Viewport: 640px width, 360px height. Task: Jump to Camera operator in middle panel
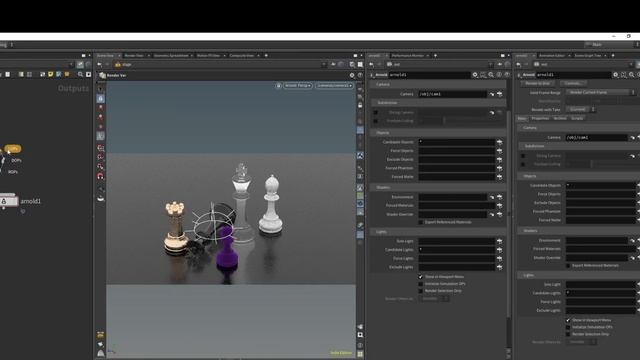492,94
